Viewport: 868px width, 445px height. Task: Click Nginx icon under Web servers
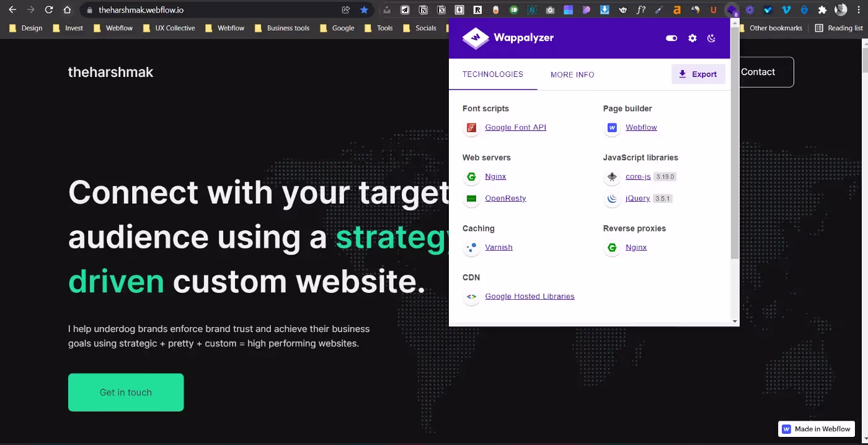[471, 177]
